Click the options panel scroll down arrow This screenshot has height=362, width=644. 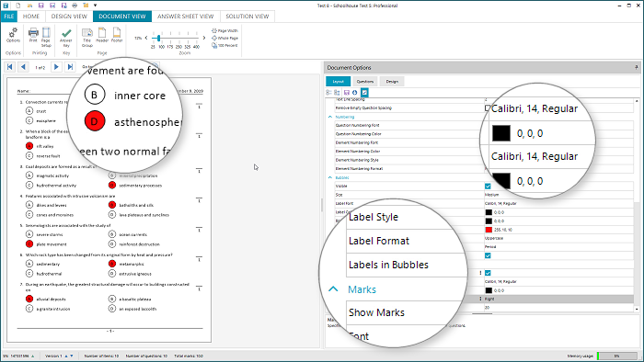637,309
